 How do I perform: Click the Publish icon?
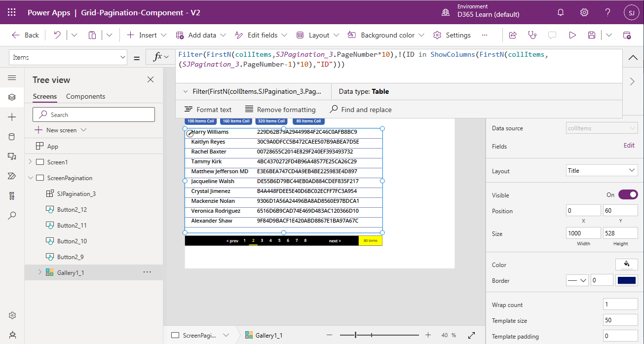click(627, 35)
